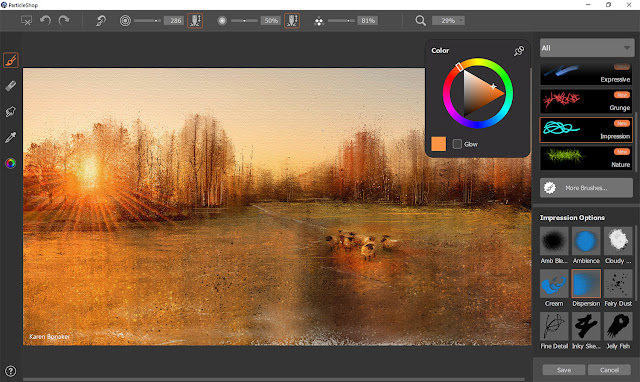Select the Nature brush pack
This screenshot has height=382, width=640.
pos(586,158)
